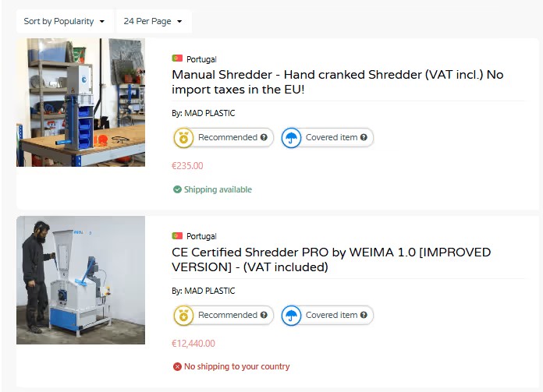Open the Sort by Popularity dropdown
The height and width of the screenshot is (392, 543).
click(x=64, y=21)
